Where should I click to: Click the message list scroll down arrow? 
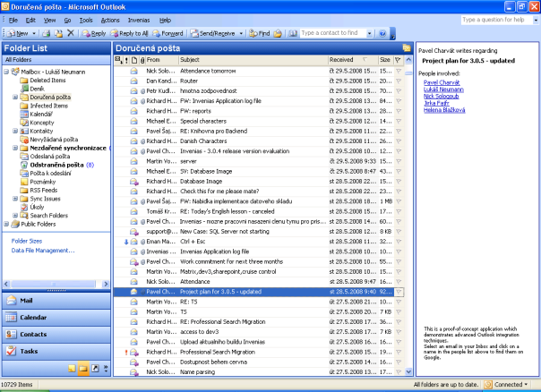coord(408,372)
